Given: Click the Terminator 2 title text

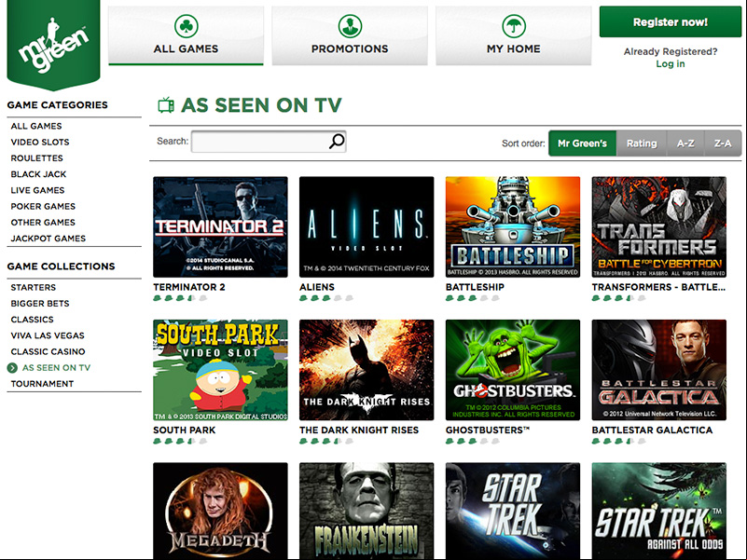Looking at the screenshot, I should click(189, 287).
